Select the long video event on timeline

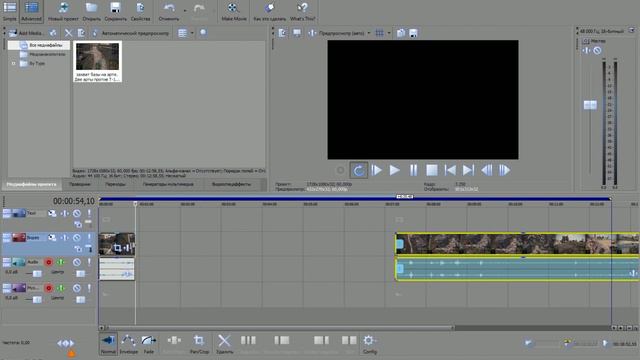click(x=517, y=244)
